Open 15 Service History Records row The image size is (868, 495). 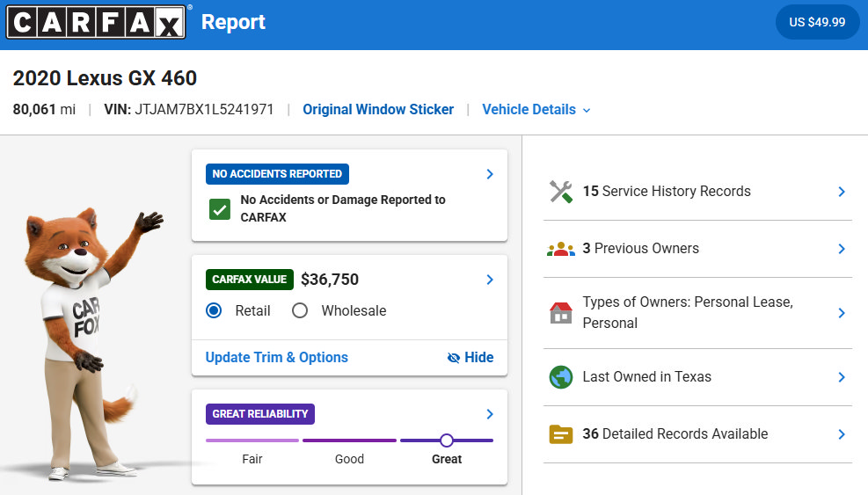click(697, 192)
